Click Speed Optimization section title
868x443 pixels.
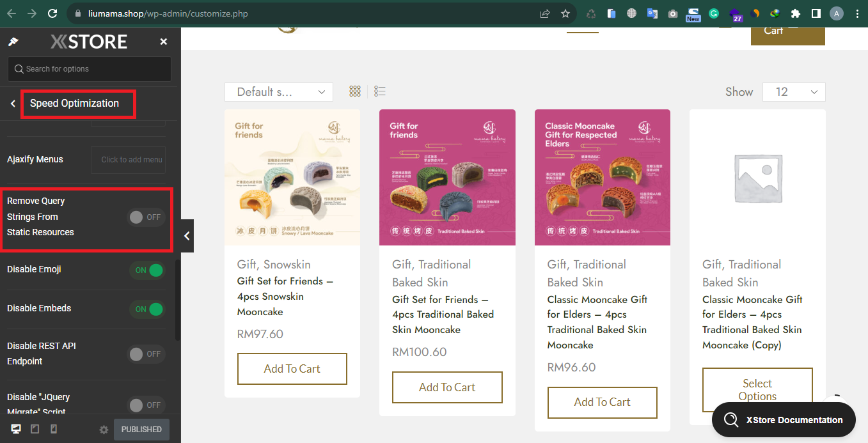74,104
